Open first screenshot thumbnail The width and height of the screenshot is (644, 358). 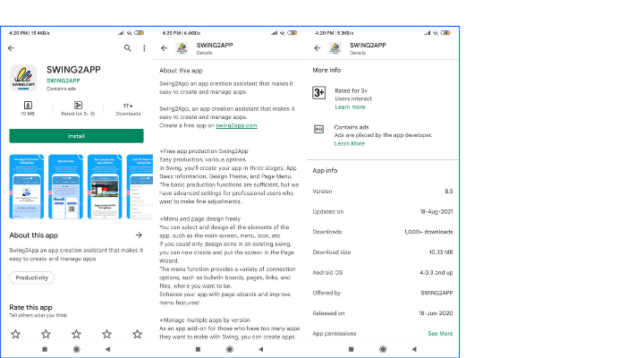27,186
